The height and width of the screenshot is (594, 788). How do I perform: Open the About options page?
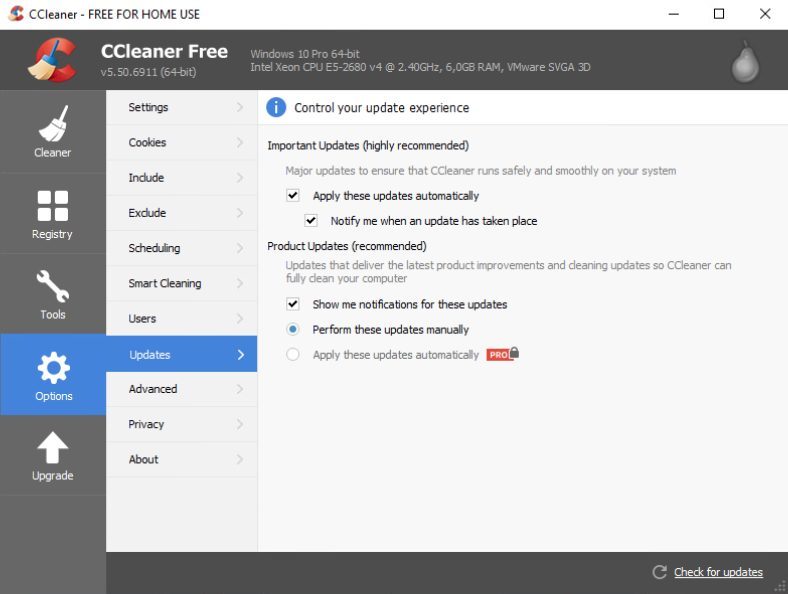tap(143, 459)
